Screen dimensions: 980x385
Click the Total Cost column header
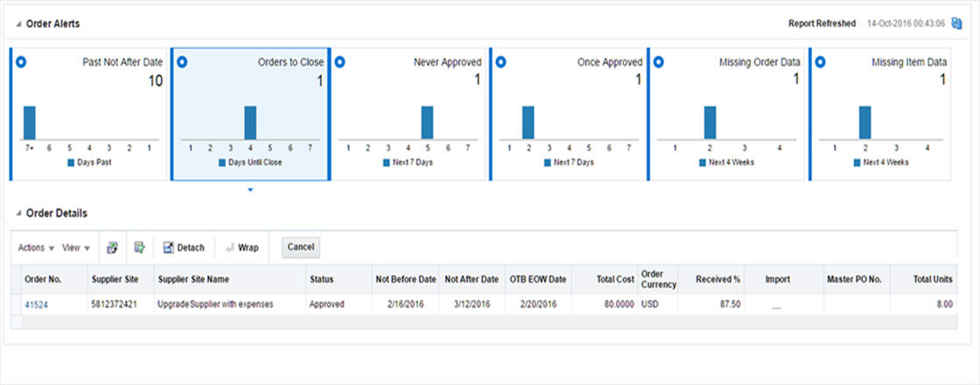[605, 279]
